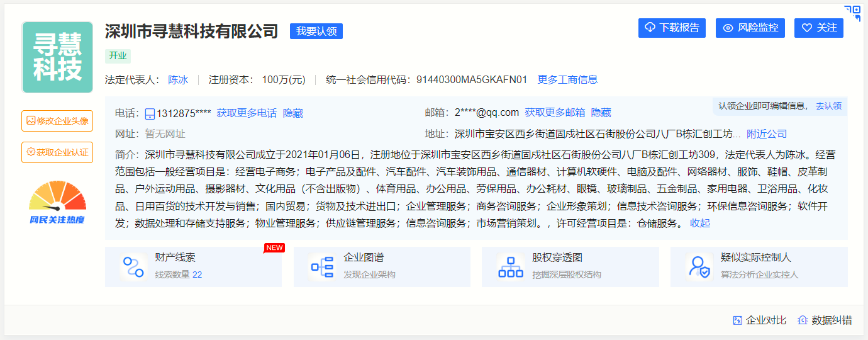Screen dimensions: 868x340
Task: Open 更多工商信息 link
Action: point(567,79)
